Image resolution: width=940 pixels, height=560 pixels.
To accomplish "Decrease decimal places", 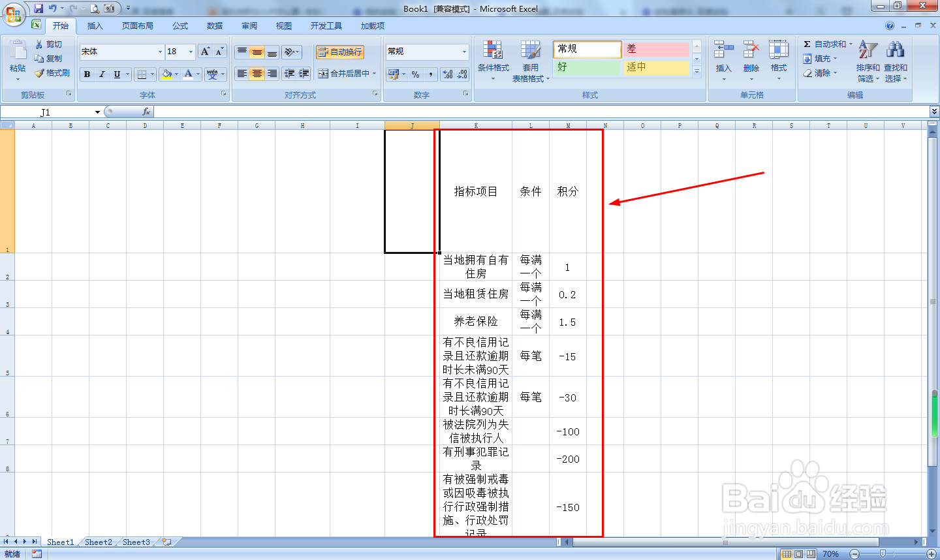I will (463, 74).
